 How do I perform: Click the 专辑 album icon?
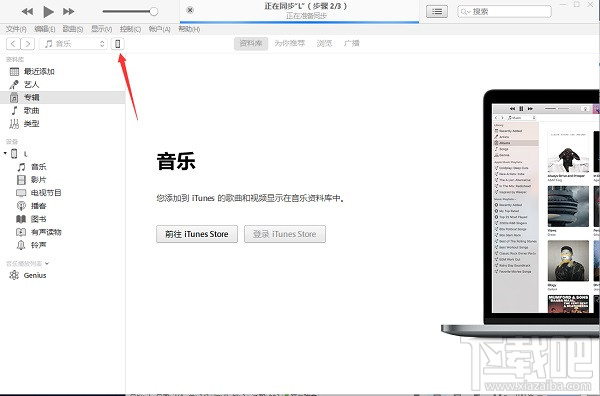(x=14, y=98)
